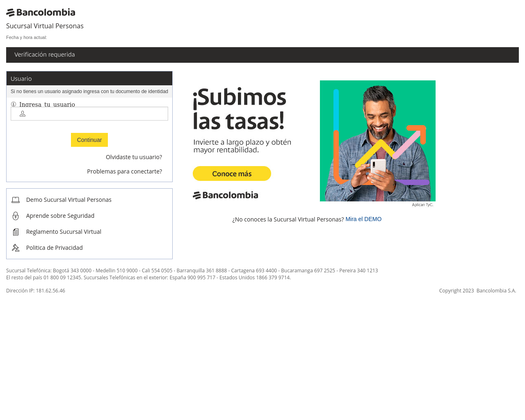Image resolution: width=525 pixels, height=420 pixels.
Task: Click the Fecha y hora actual label
Action: coord(27,37)
